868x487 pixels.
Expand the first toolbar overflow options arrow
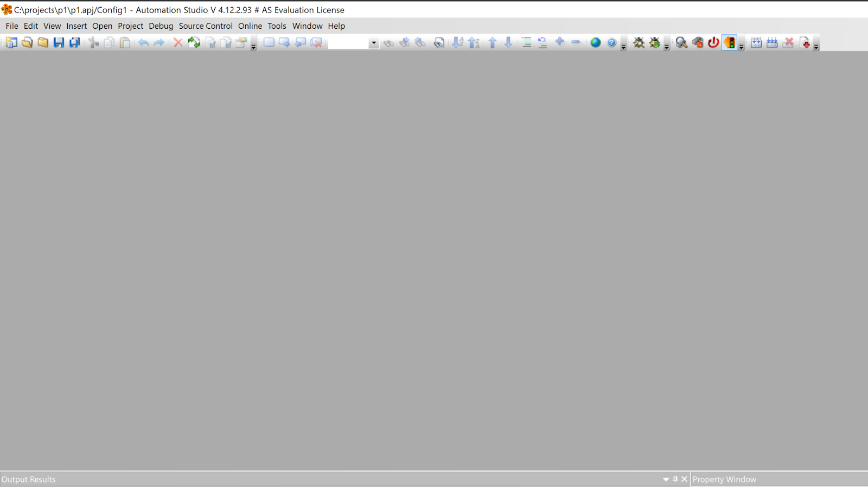point(253,47)
